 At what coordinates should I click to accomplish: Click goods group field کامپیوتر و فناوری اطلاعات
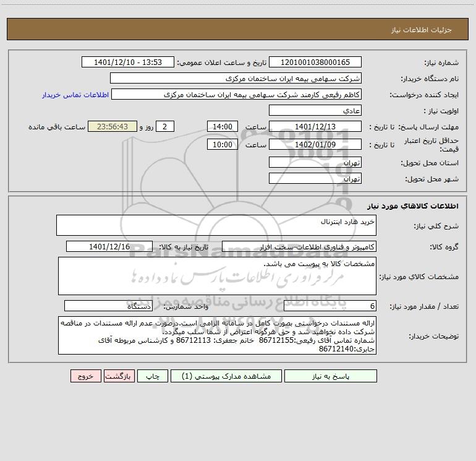299,246
